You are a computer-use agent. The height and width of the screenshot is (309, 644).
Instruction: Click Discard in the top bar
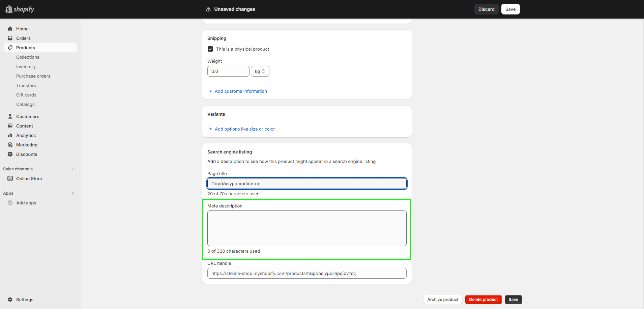tap(486, 9)
